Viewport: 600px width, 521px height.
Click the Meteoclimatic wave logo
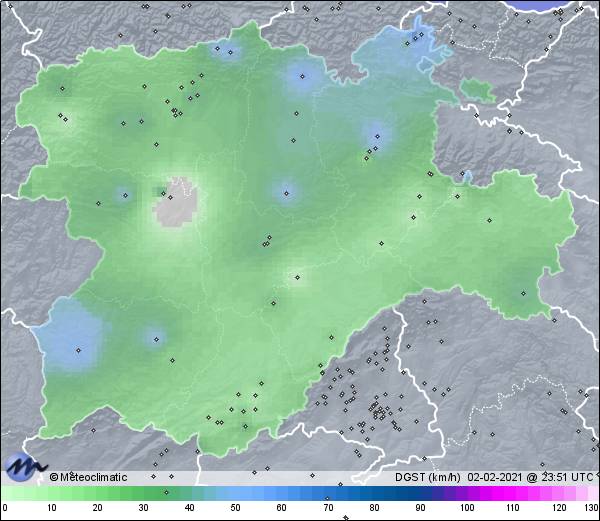click(25, 467)
